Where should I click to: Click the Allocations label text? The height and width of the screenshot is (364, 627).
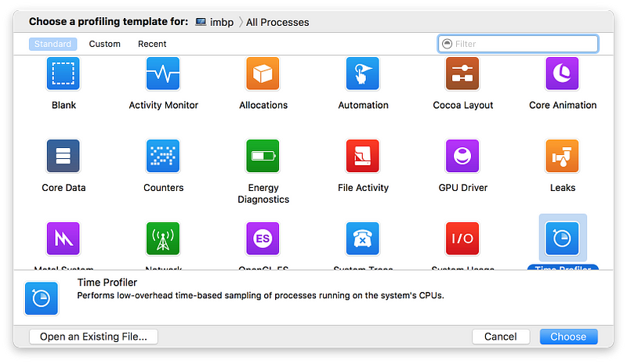(x=263, y=105)
